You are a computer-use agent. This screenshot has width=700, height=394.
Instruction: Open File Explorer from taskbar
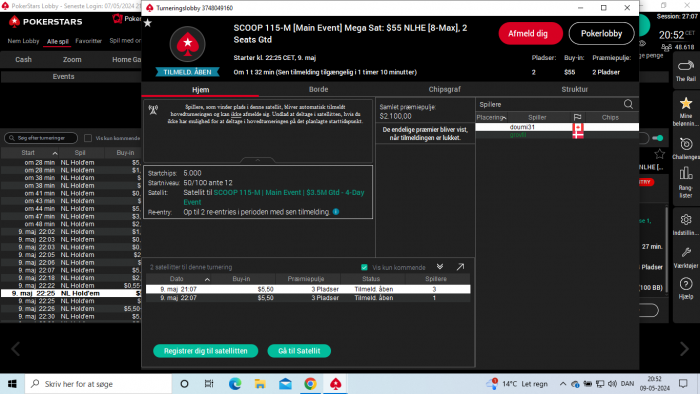(260, 384)
